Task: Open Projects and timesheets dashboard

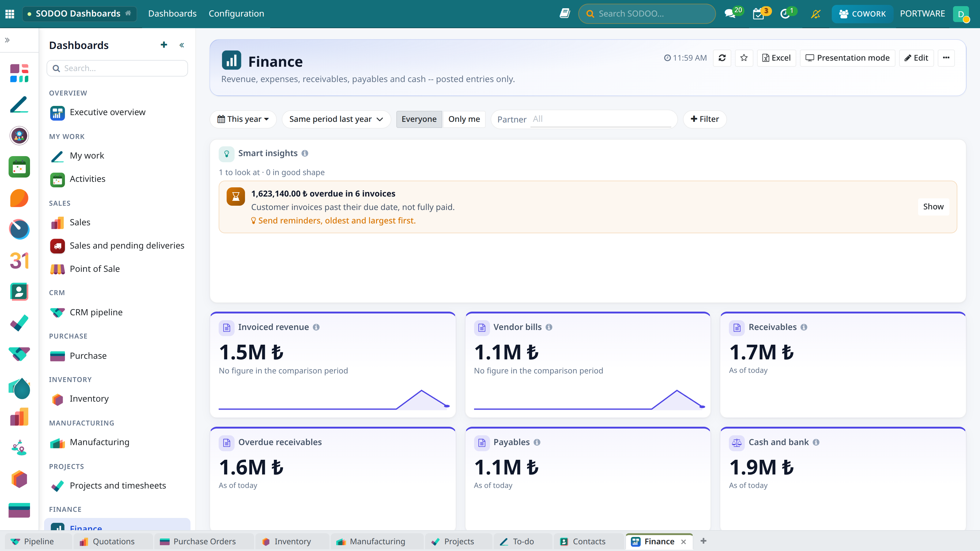Action: 117,485
